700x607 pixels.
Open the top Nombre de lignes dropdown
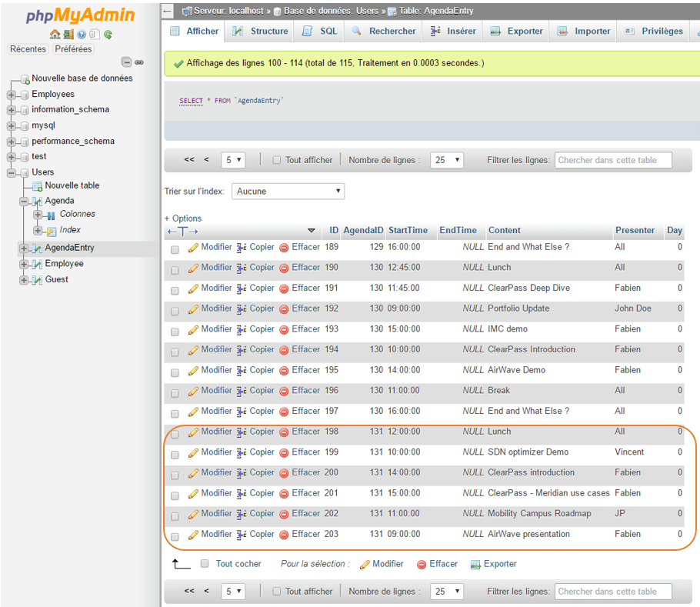coord(446,160)
